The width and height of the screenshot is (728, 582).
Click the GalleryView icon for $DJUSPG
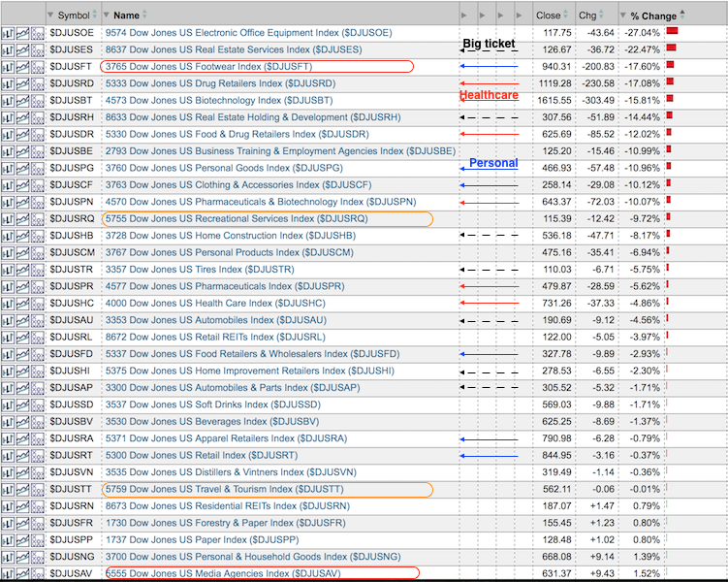[x=22, y=168]
